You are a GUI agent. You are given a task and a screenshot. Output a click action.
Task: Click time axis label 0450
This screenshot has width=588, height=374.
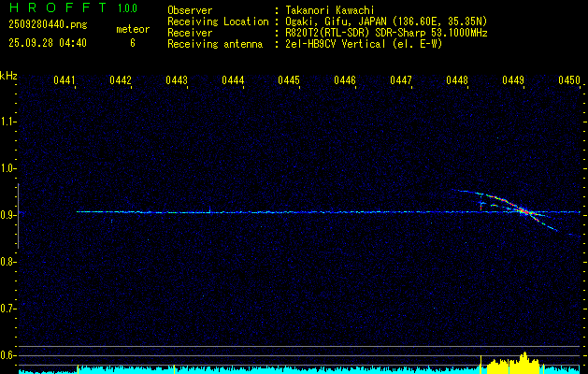(569, 80)
